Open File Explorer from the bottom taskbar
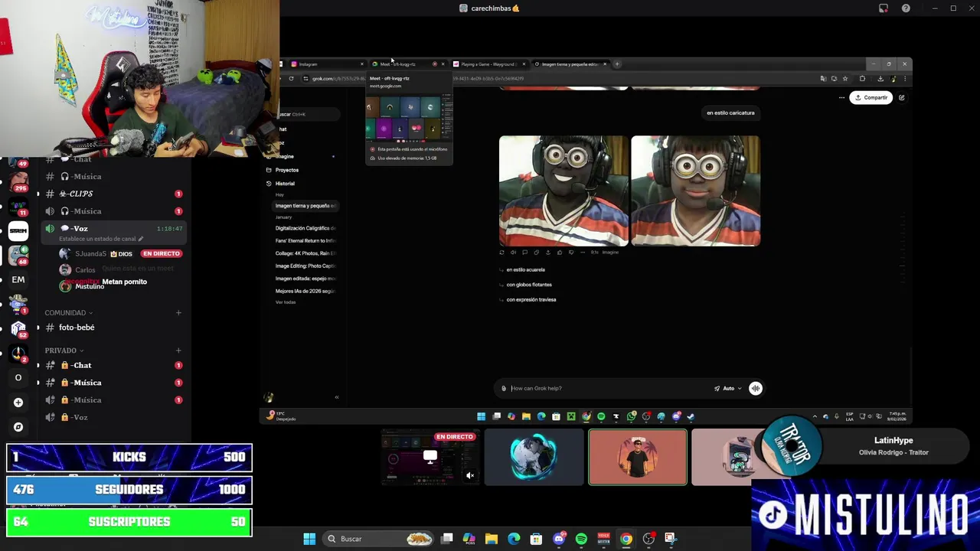This screenshot has width=980, height=551. [x=492, y=539]
